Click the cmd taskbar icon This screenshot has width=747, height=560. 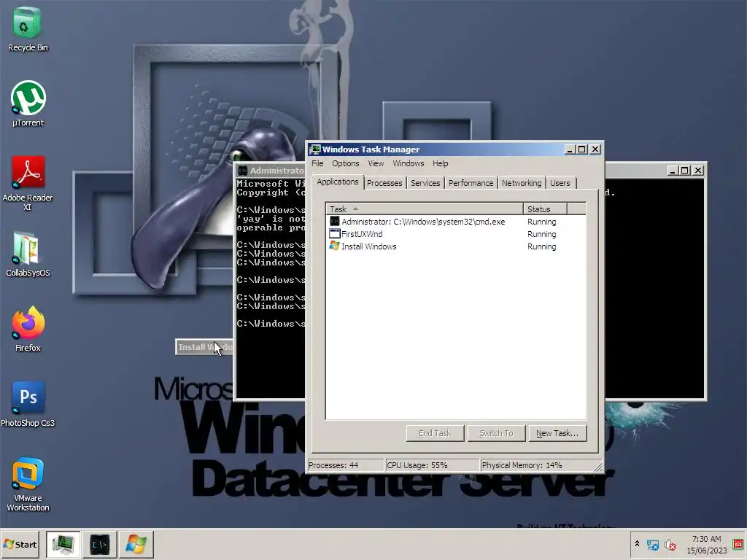[x=99, y=544]
